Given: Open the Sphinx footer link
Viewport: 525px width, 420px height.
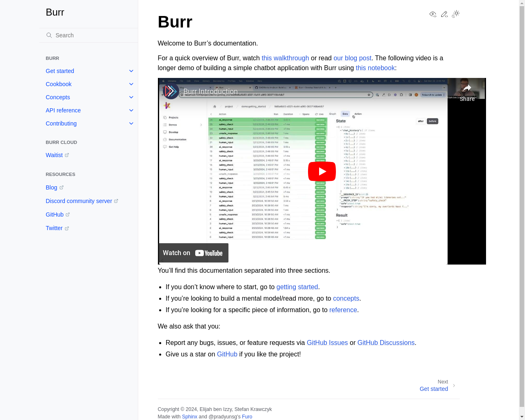Looking at the screenshot, I should 189,417.
